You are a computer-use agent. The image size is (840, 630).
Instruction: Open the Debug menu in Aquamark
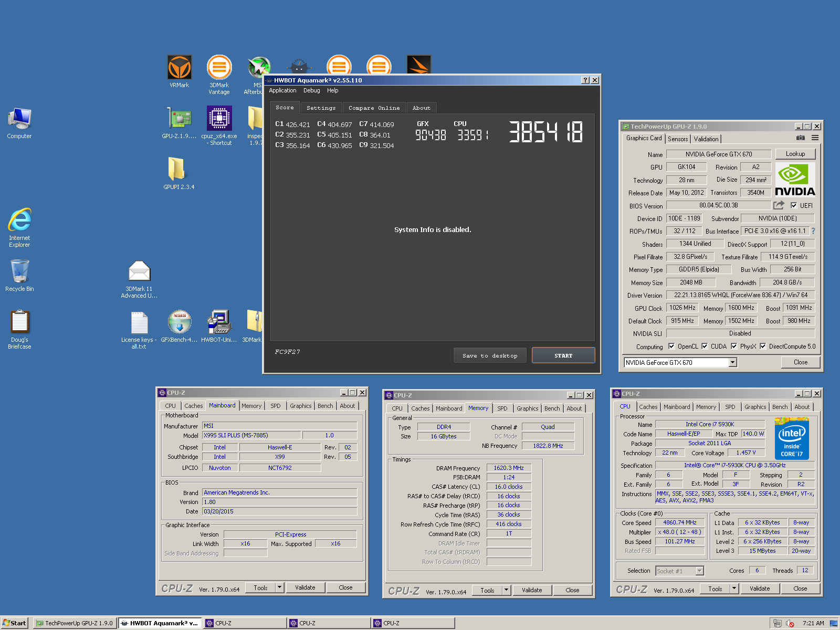[311, 90]
